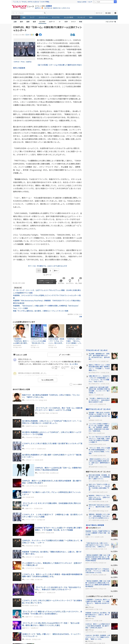This screenshot has height=644, width=129.
Task: Share the article on Facebook
Action: [40, 35]
